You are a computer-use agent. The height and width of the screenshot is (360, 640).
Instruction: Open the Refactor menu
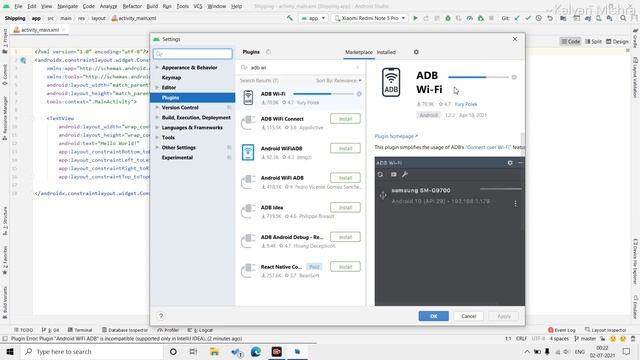pos(132,6)
